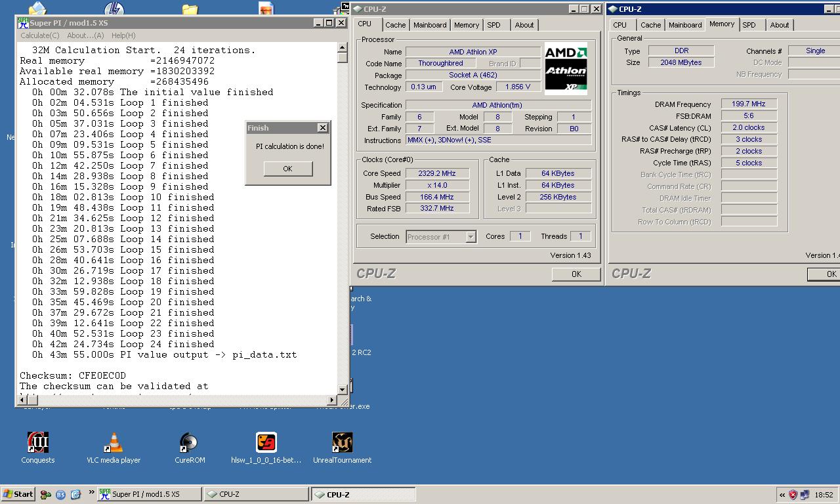This screenshot has height=504, width=840.
Task: Click Super PI horizontal scrollbar right arrow
Action: [332, 400]
